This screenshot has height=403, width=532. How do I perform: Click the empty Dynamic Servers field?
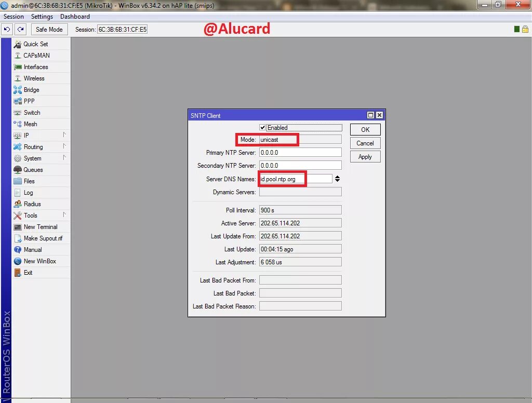coord(300,192)
